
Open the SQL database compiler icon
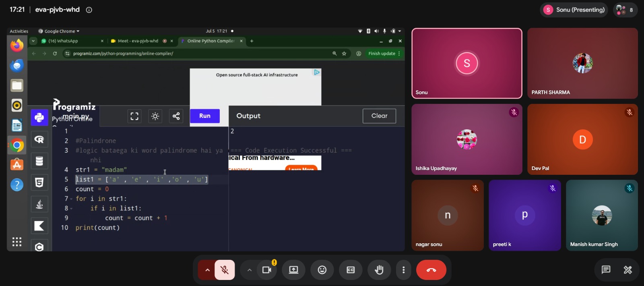[x=39, y=161]
